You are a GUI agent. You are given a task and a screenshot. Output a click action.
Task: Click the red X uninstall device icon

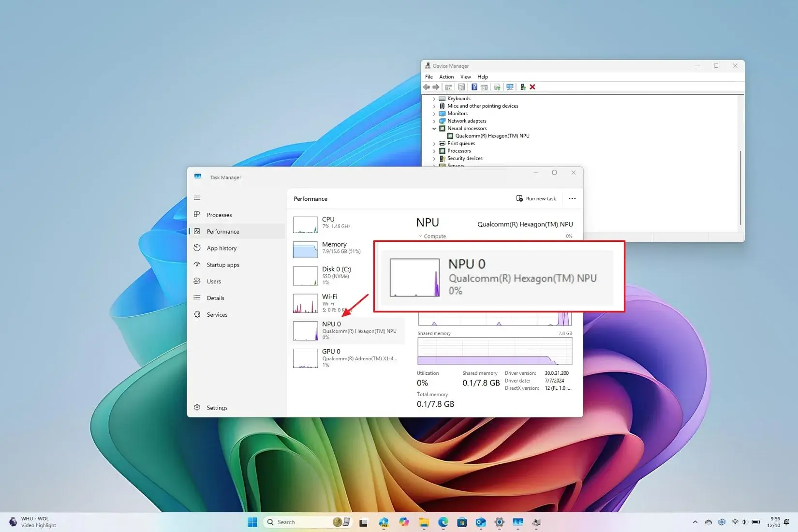[x=532, y=87]
